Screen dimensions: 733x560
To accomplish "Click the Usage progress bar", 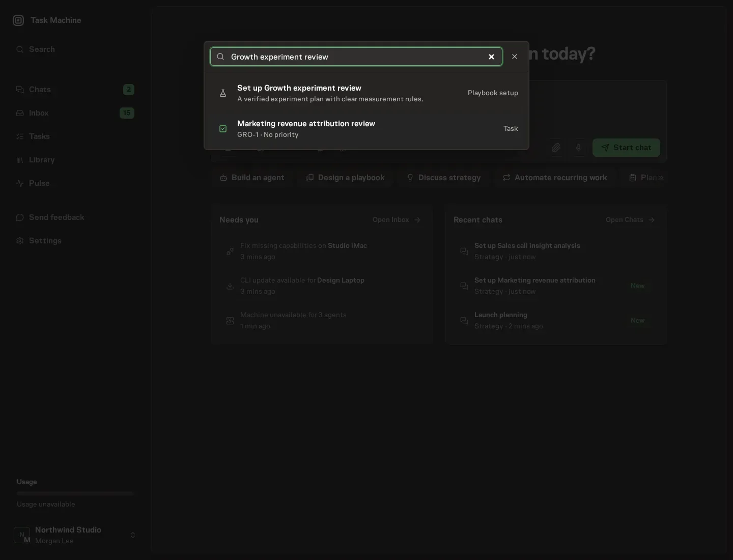I will tap(75, 493).
